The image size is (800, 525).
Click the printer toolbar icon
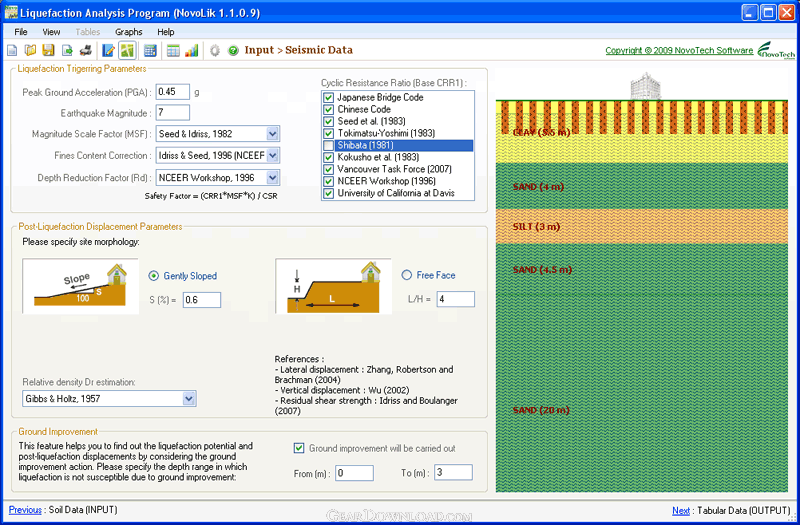(x=86, y=50)
